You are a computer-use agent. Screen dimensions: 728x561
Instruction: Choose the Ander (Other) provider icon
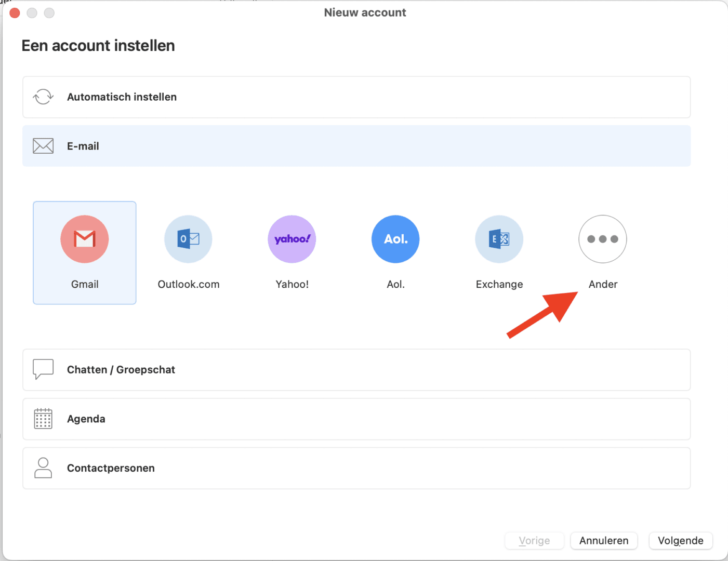coord(602,239)
